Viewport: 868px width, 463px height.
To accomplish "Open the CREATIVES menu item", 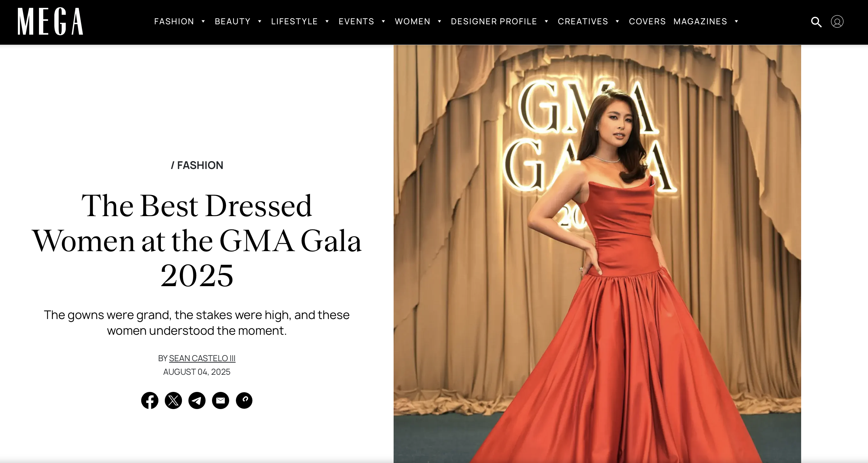I will (583, 21).
